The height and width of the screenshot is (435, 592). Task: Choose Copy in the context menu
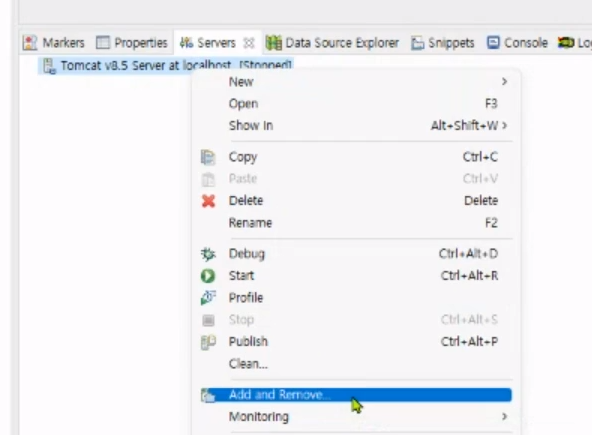pyautogui.click(x=356, y=157)
